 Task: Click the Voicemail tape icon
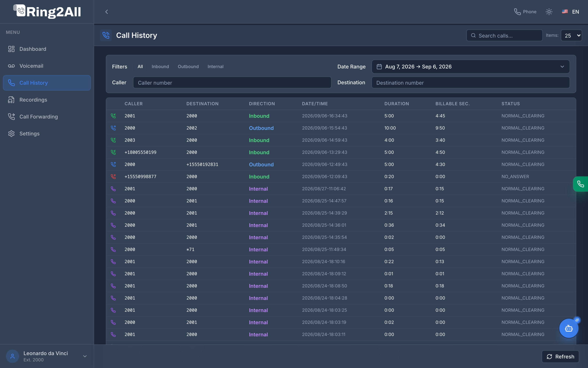[11, 66]
